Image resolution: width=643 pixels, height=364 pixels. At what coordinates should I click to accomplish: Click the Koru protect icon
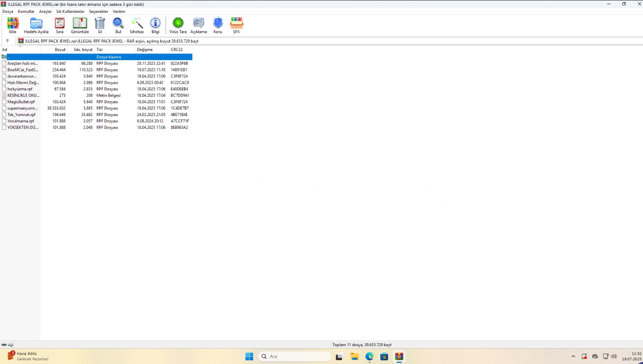point(218,25)
